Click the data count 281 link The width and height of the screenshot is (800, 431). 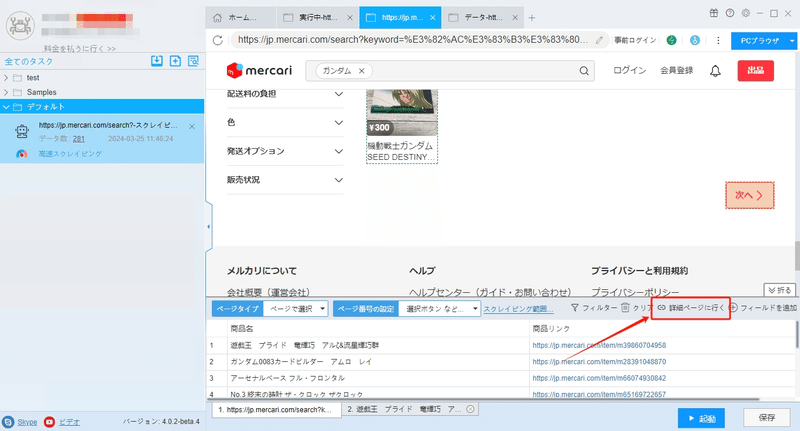click(79, 139)
